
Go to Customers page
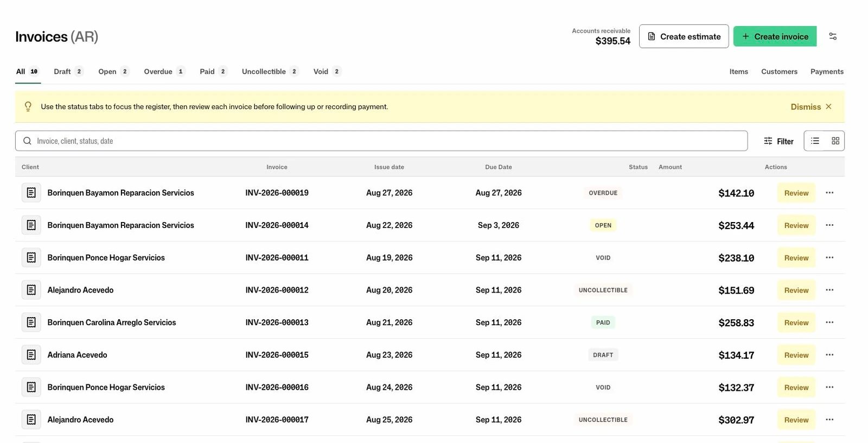[779, 72]
